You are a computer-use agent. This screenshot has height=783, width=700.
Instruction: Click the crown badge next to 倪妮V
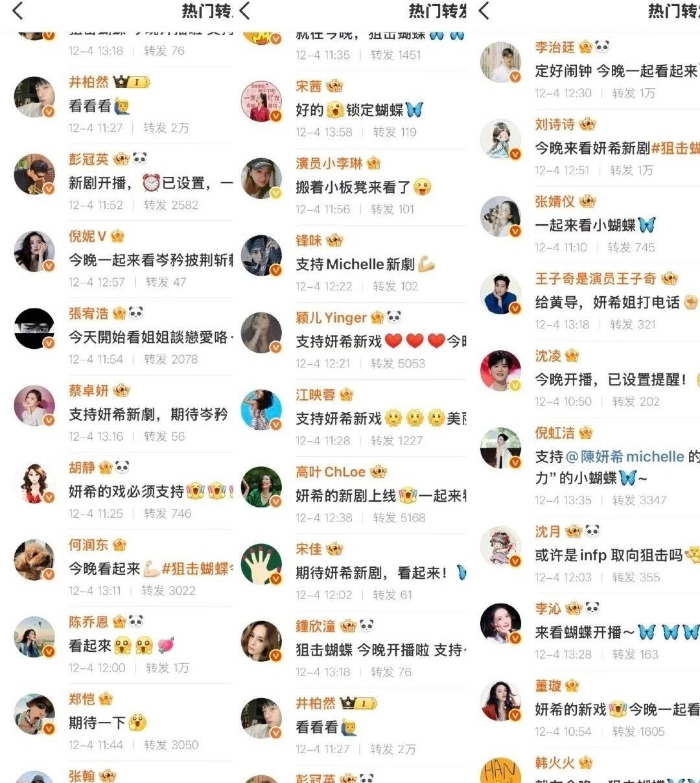[x=117, y=237]
